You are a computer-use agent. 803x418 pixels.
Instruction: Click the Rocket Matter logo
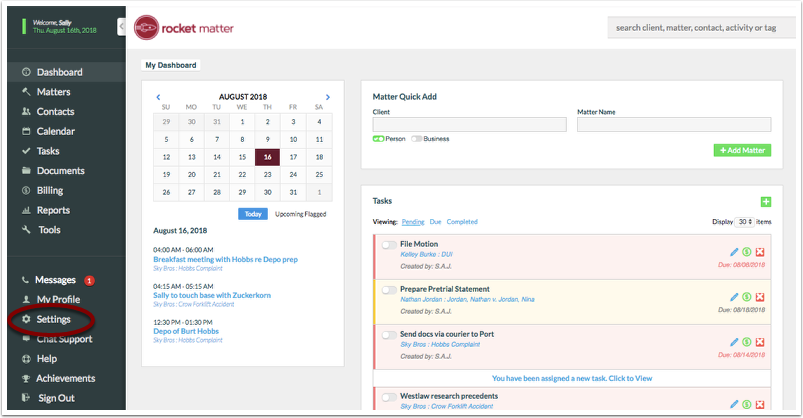(x=184, y=28)
